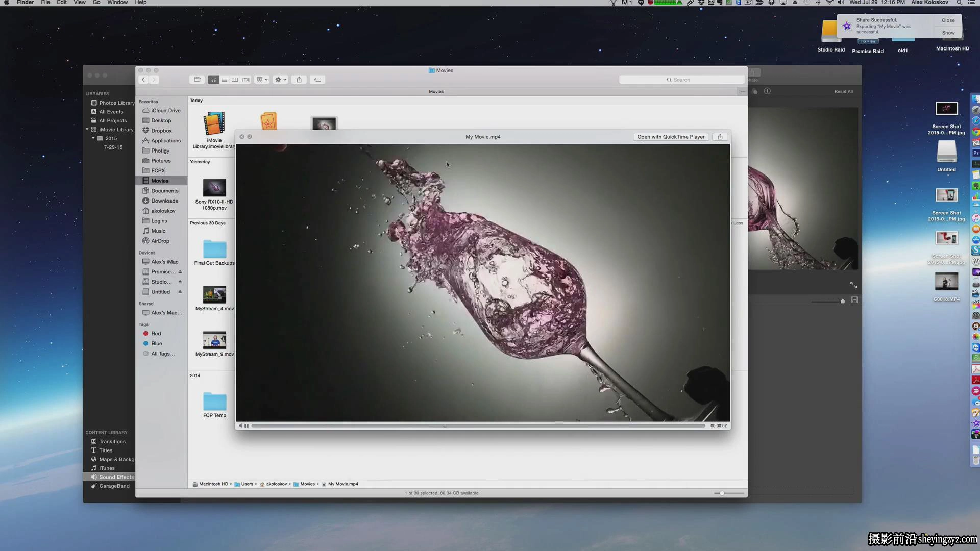Select All Events in iMovie libraries

click(x=111, y=112)
